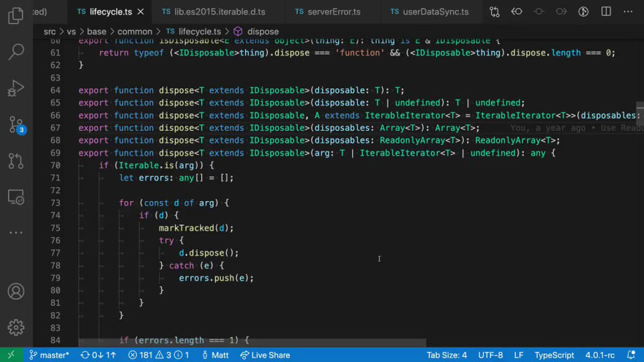This screenshot has height=362, width=644.
Task: Click "'function'" string literal on line 61
Action: coord(359,53)
